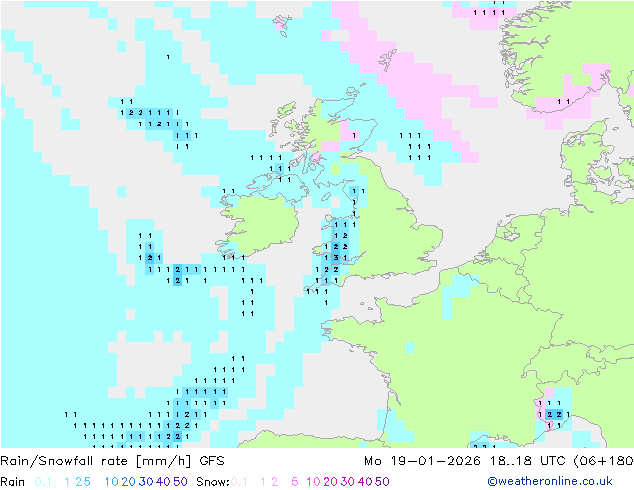Select snow legend value 0.1
The width and height of the screenshot is (634, 490).
click(239, 482)
